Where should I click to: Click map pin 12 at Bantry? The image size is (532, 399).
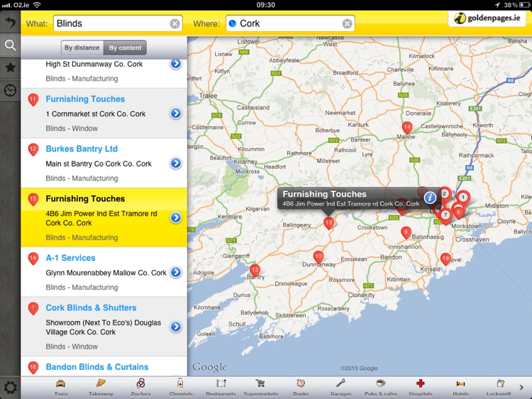(x=255, y=271)
